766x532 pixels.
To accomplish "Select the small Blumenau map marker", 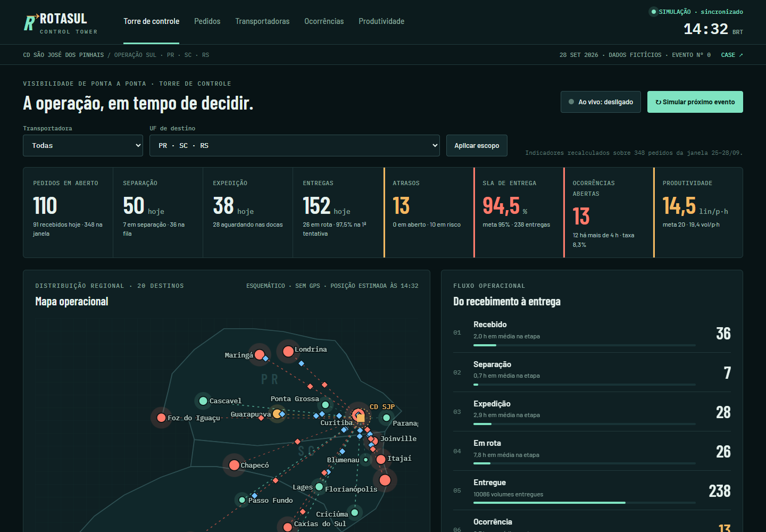I will click(x=365, y=460).
